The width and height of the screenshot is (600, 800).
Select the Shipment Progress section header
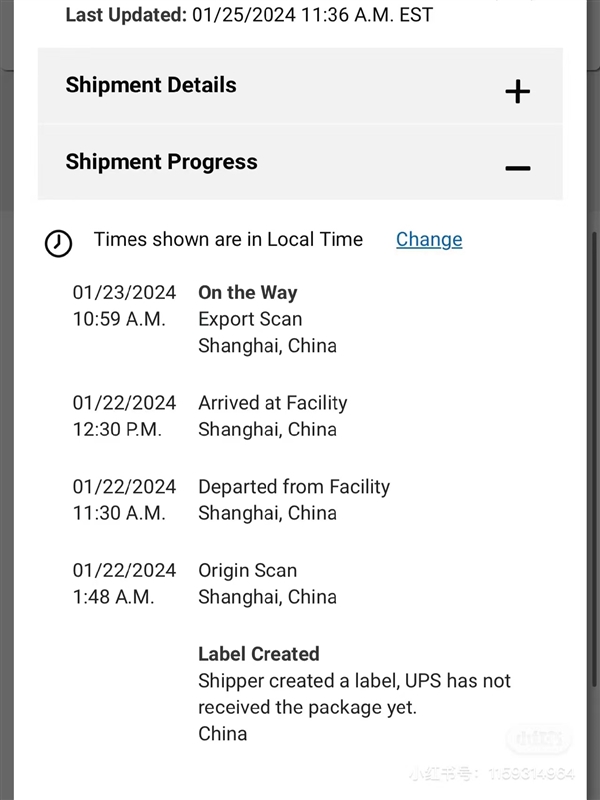point(161,162)
